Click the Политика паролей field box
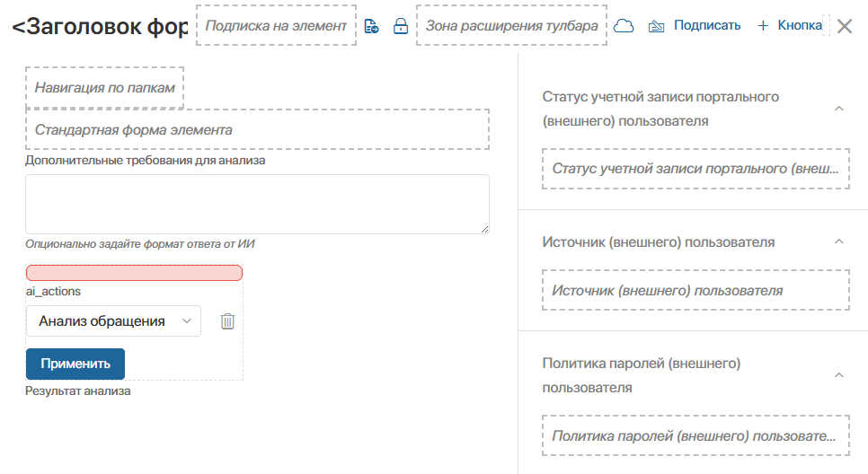The image size is (868, 474). pos(695,435)
